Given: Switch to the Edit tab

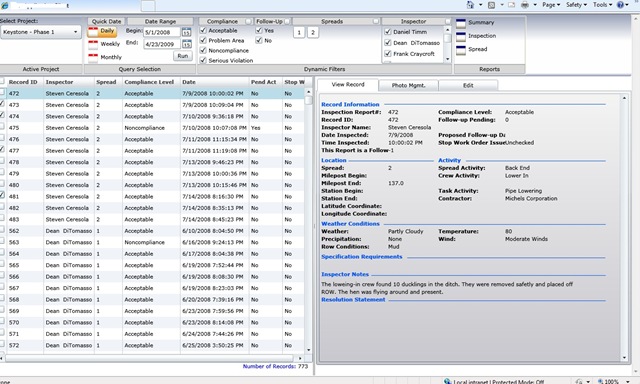Looking at the screenshot, I should point(468,85).
